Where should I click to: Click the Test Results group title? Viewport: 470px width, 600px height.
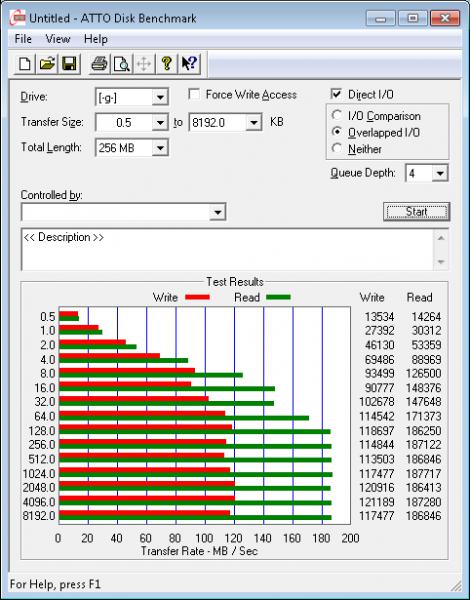pyautogui.click(x=235, y=282)
